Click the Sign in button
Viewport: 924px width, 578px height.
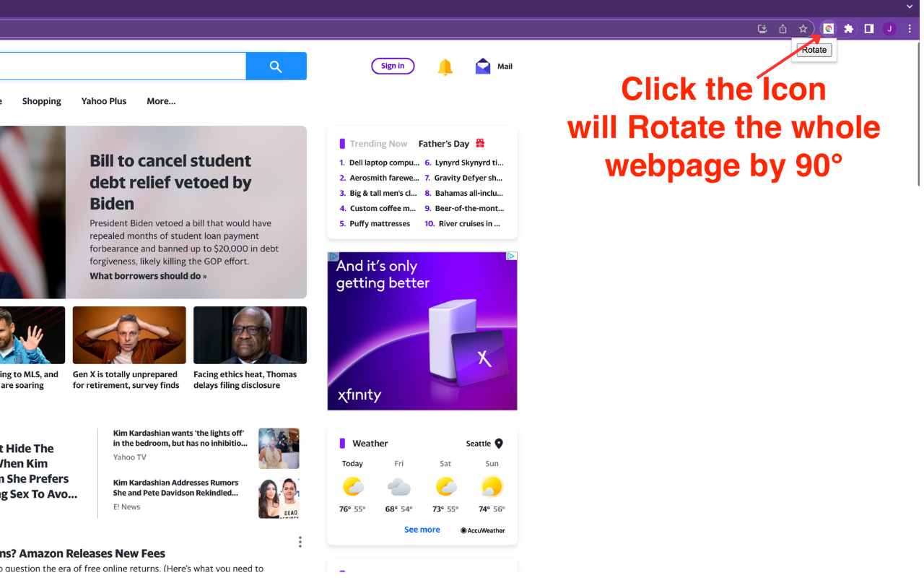click(x=393, y=66)
